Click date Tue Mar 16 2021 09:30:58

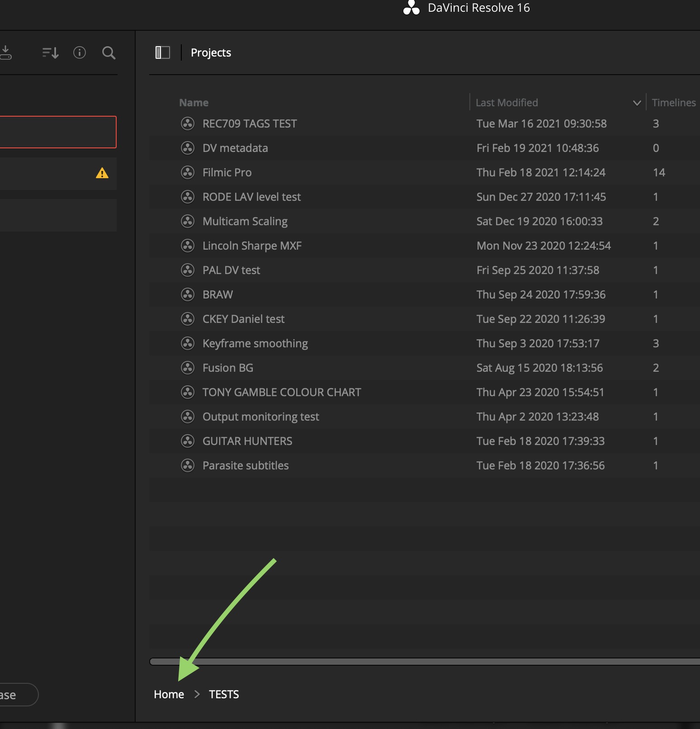[541, 123]
